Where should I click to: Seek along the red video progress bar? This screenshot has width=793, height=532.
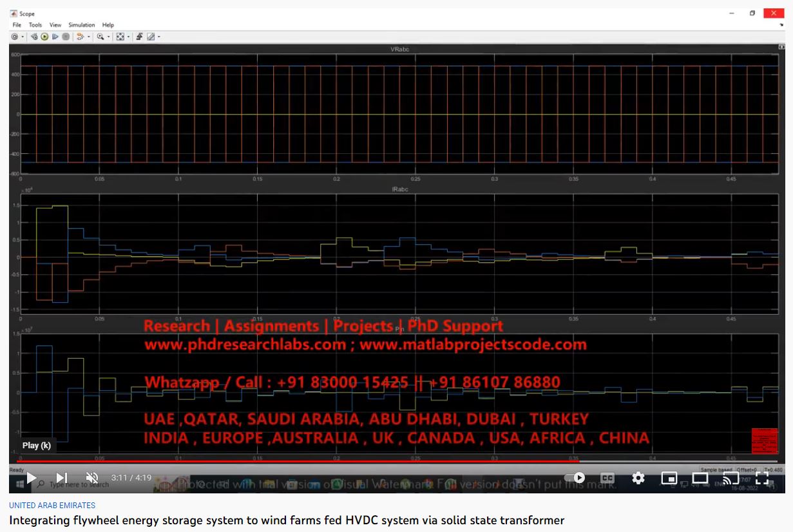click(298, 461)
